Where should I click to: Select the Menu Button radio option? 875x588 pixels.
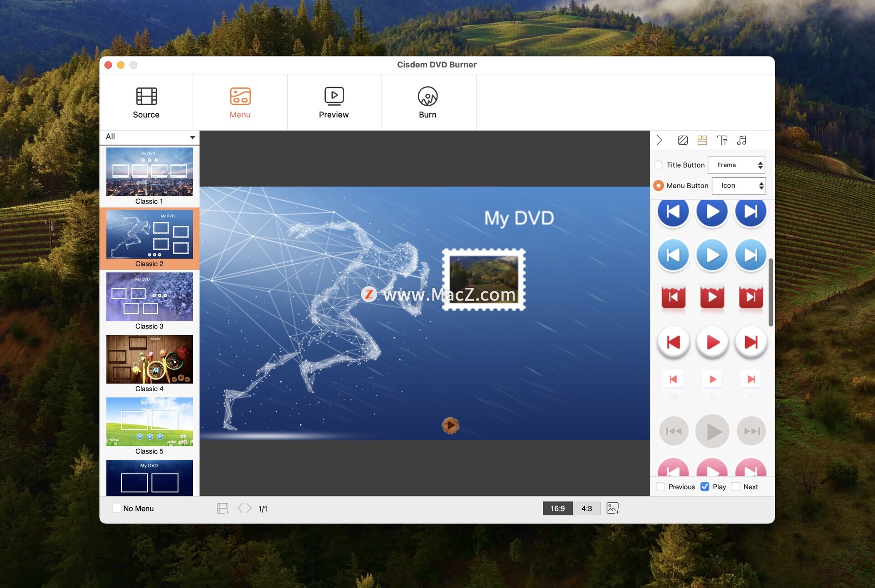click(659, 185)
